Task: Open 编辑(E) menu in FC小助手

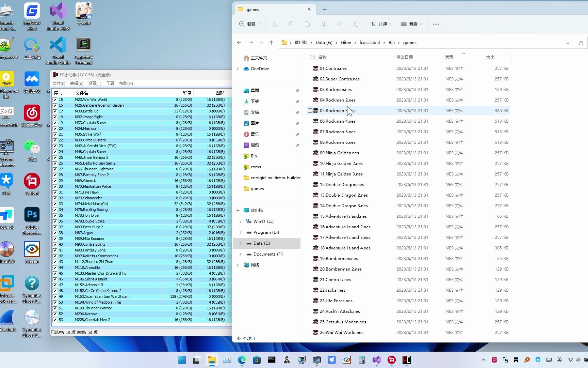Action: click(x=77, y=83)
